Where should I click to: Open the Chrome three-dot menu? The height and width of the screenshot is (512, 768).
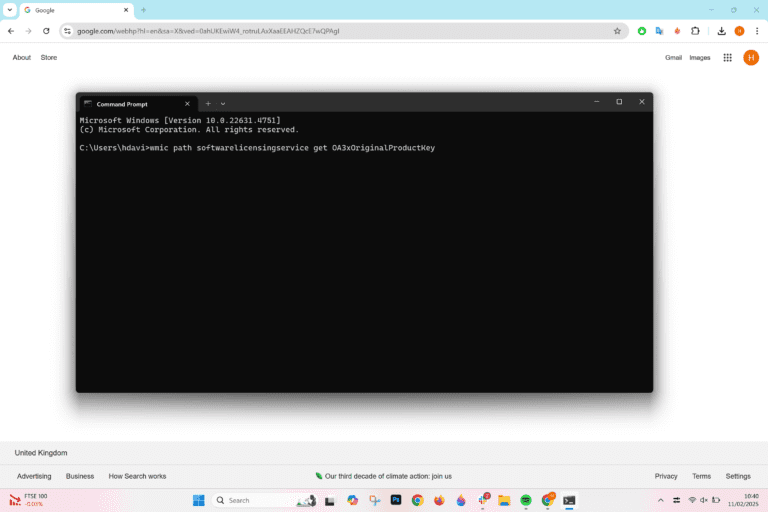point(757,31)
